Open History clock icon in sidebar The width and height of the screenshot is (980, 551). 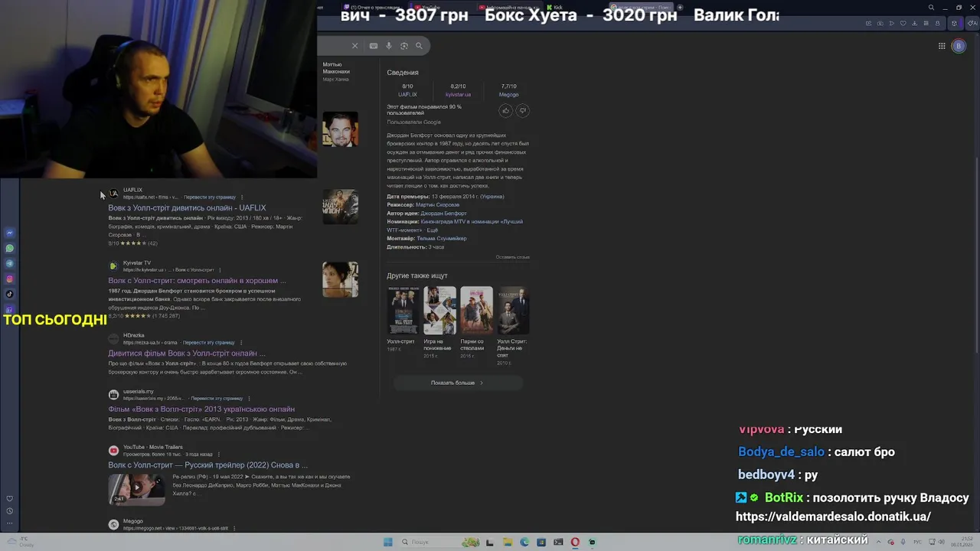tap(10, 510)
